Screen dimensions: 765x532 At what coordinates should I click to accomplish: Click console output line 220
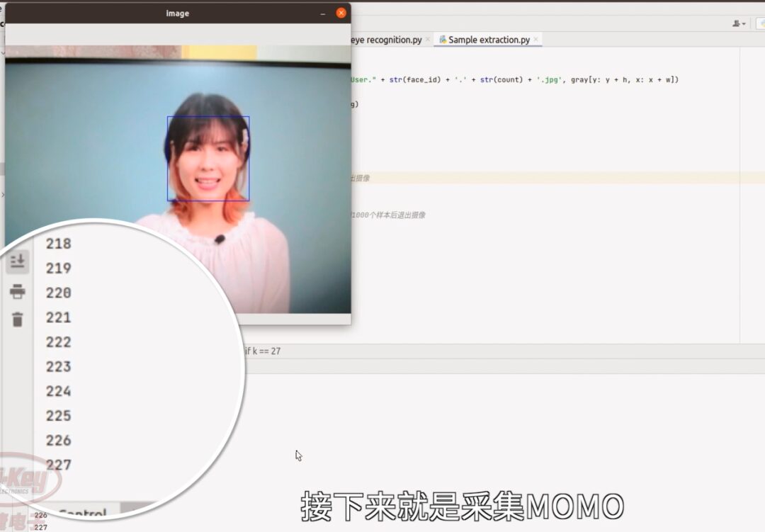pyautogui.click(x=59, y=293)
